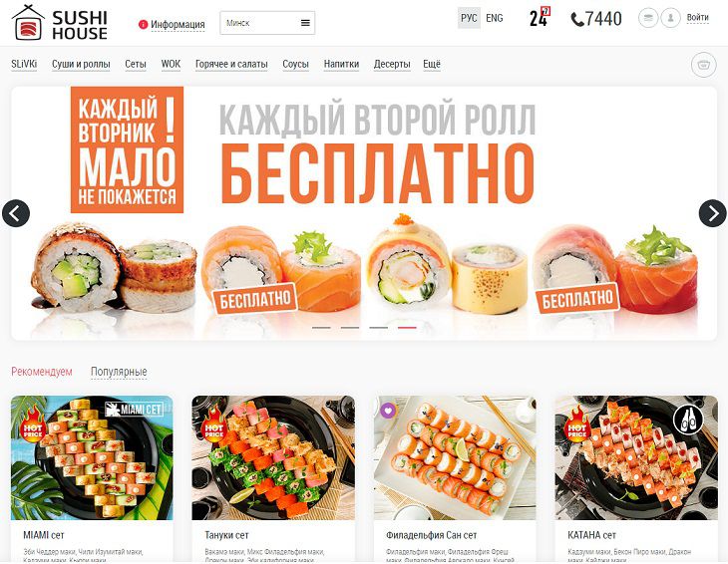Select the first banner slide indicator

coord(321,328)
